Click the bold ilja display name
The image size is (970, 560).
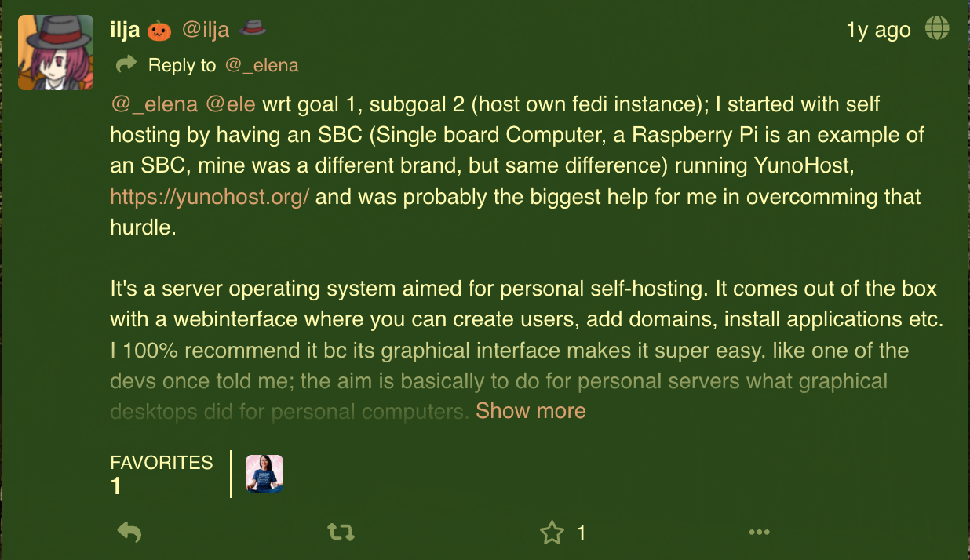tap(125, 31)
